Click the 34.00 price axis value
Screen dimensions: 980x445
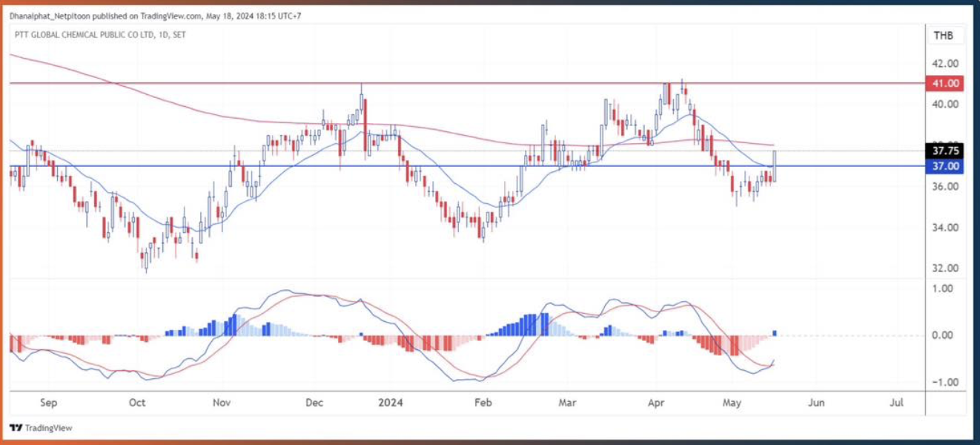coord(944,228)
